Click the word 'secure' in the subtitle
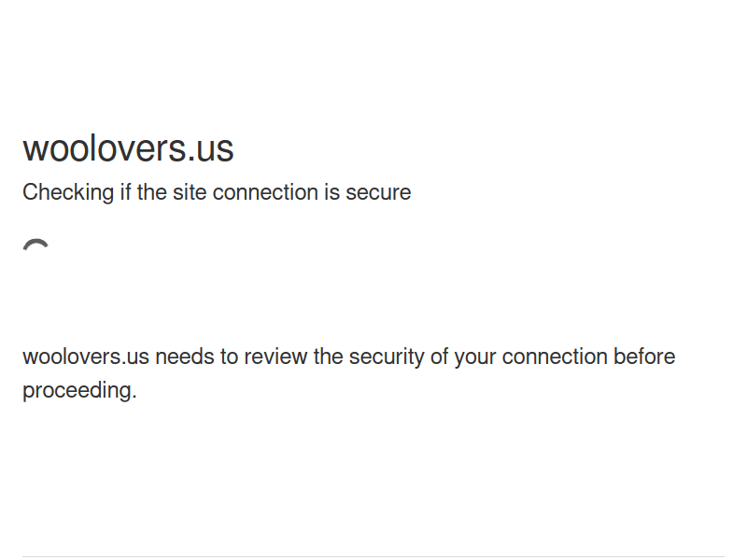 click(x=378, y=192)
